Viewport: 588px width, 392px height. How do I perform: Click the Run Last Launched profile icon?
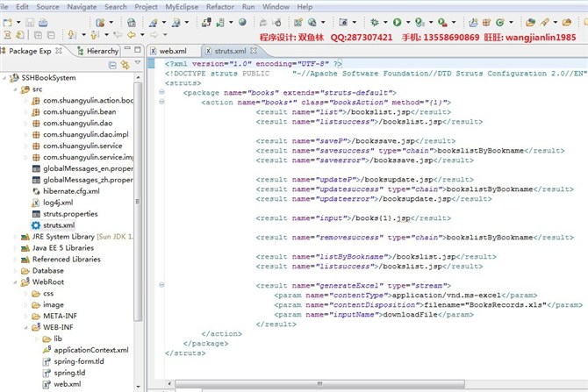[x=419, y=23]
